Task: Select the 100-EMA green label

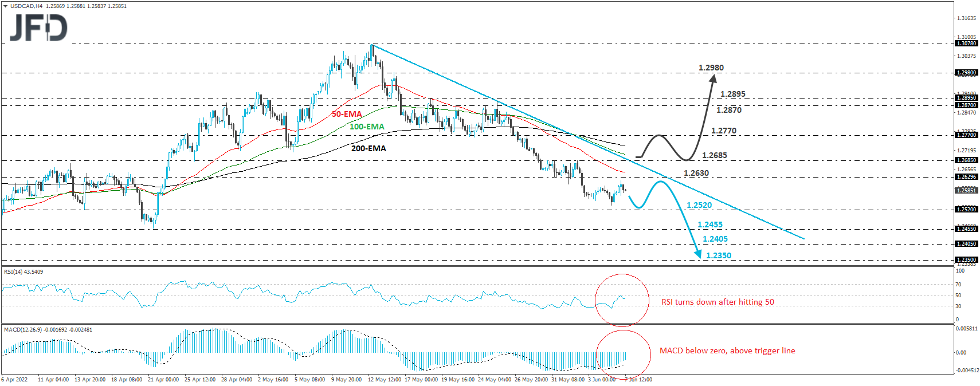Action: pos(367,127)
